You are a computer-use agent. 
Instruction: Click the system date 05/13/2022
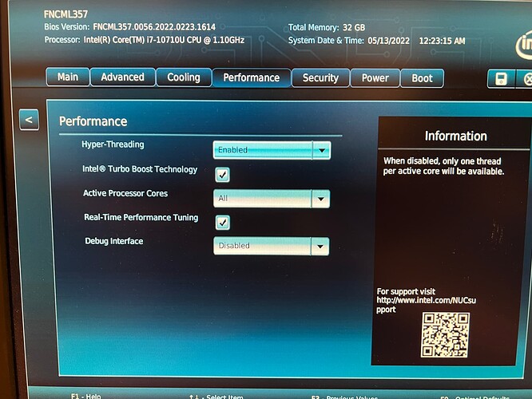click(x=388, y=41)
